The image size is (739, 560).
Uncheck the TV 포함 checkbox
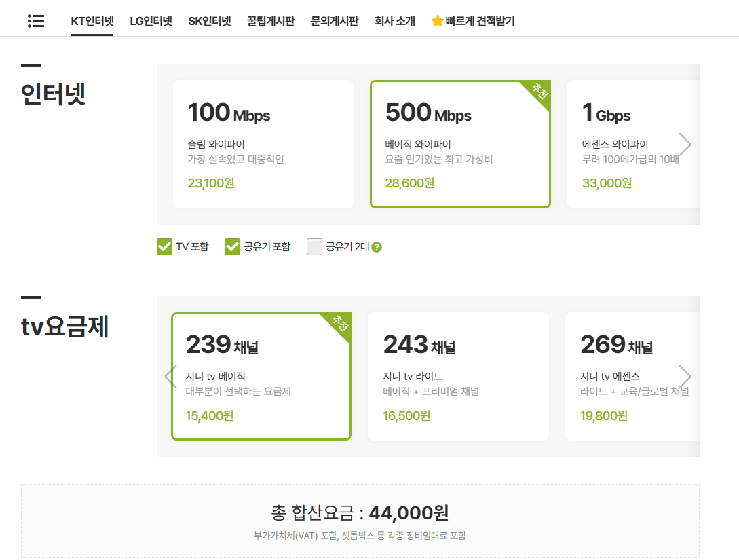[x=164, y=246]
